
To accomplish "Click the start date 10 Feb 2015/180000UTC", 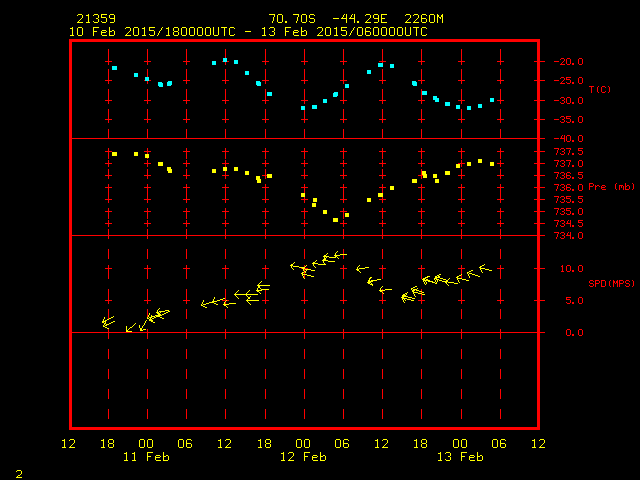I will pos(152,32).
